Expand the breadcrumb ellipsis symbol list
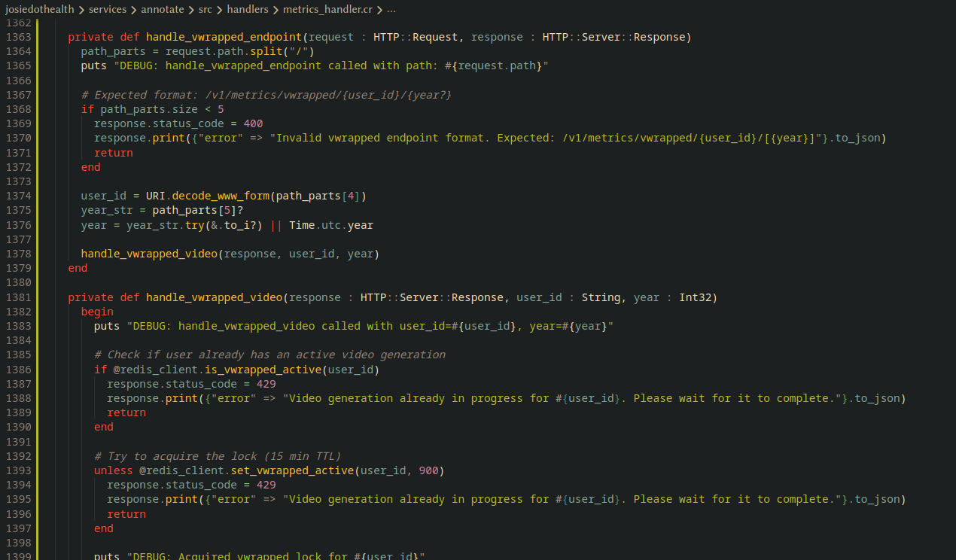Screen dimensions: 956x560 click(x=391, y=10)
